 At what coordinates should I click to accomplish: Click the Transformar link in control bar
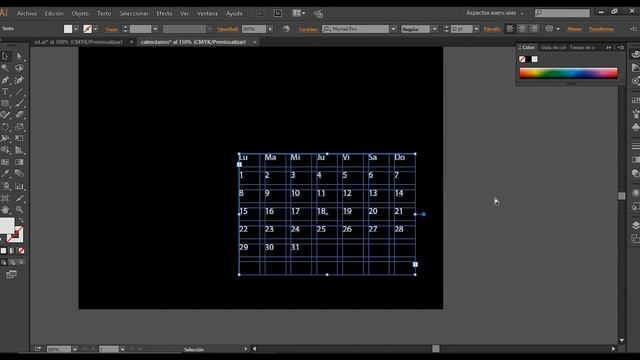(x=601, y=29)
